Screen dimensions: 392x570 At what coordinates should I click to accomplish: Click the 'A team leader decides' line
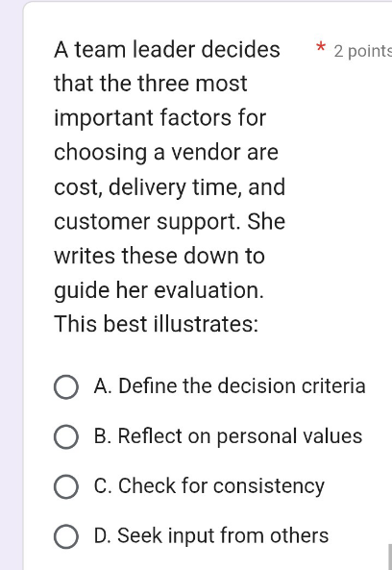(167, 49)
